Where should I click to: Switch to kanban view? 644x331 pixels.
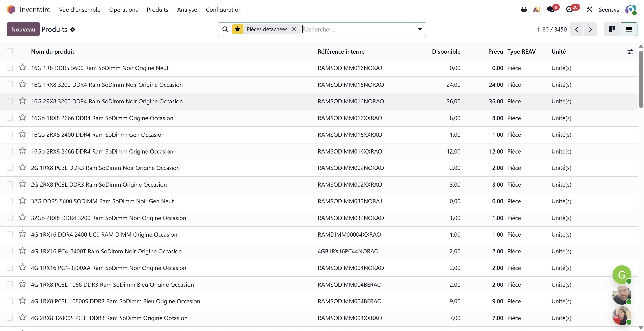pyautogui.click(x=612, y=29)
